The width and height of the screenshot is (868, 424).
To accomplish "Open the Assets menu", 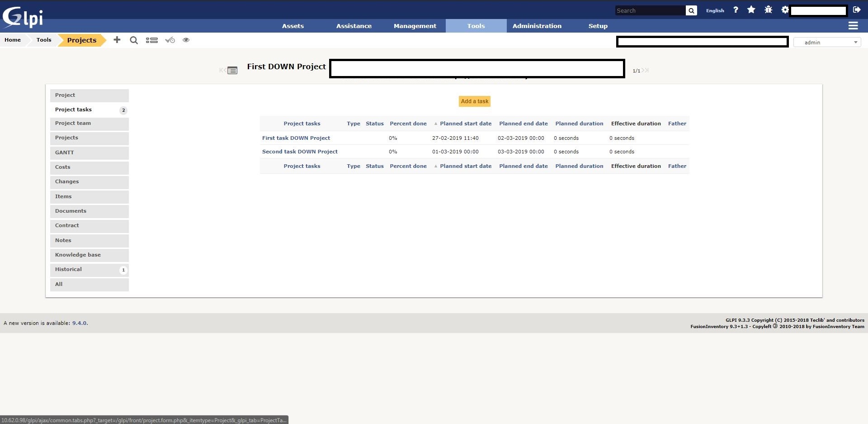I will point(293,26).
